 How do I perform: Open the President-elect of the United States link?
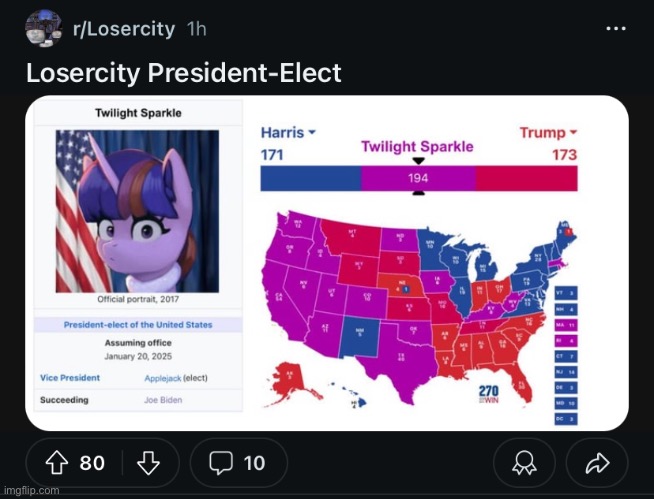point(138,325)
